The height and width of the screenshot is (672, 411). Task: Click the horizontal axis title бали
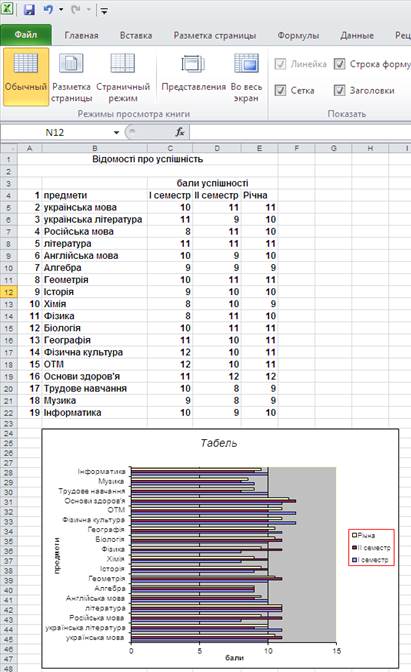tap(234, 657)
